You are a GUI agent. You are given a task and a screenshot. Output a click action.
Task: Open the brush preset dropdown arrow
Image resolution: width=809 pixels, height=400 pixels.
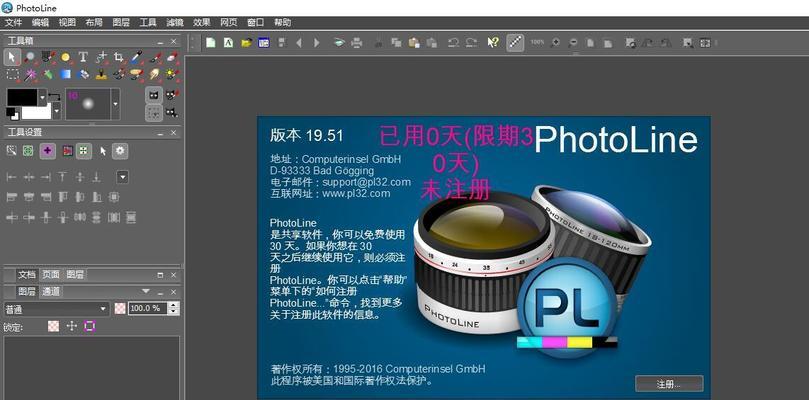[116, 104]
